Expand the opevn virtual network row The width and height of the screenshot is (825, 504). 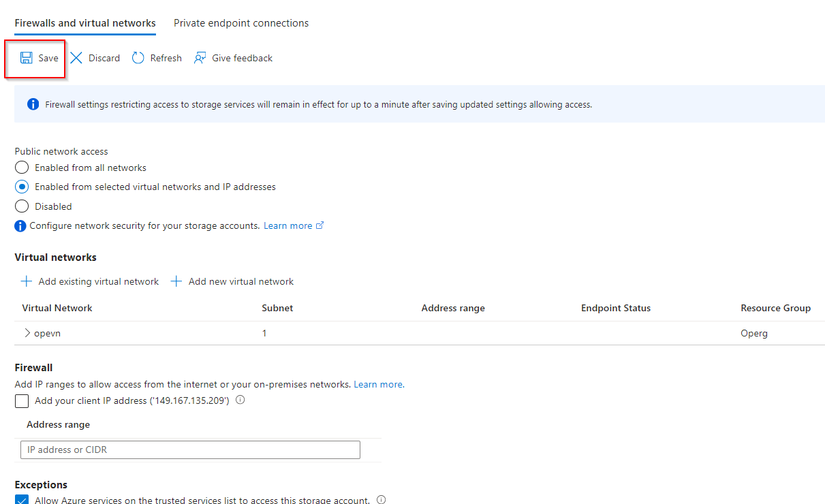(27, 333)
